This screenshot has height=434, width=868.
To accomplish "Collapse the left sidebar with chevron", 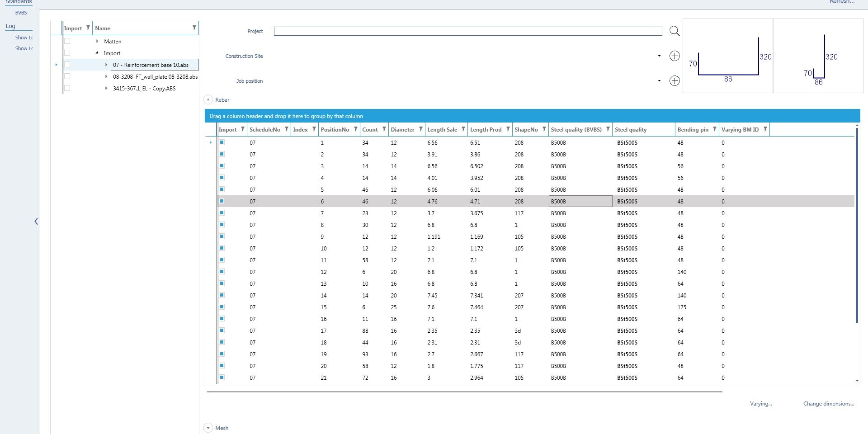I will (36, 221).
